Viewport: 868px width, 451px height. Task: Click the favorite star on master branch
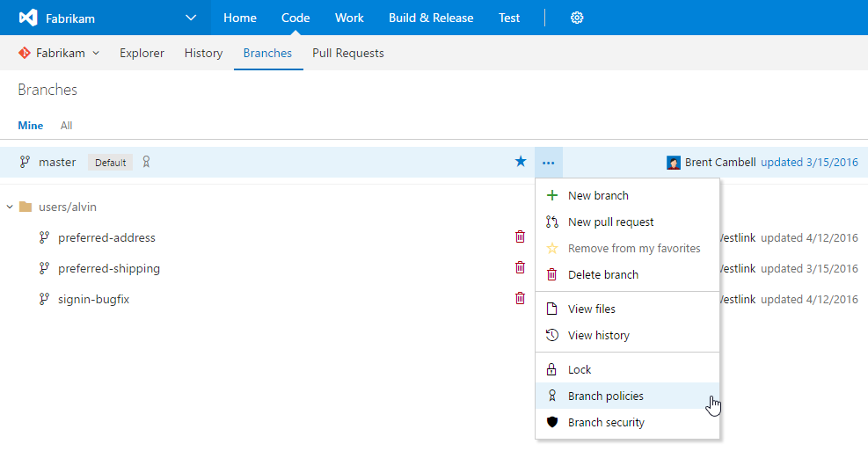521,162
